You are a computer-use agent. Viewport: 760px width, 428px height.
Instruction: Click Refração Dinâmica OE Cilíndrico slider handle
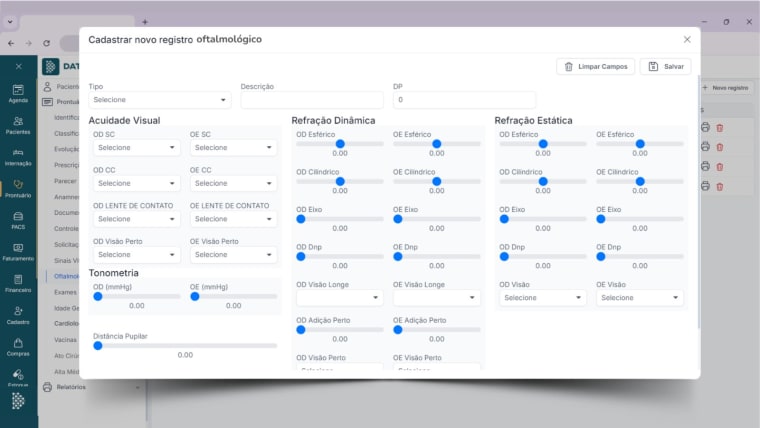coord(437,181)
